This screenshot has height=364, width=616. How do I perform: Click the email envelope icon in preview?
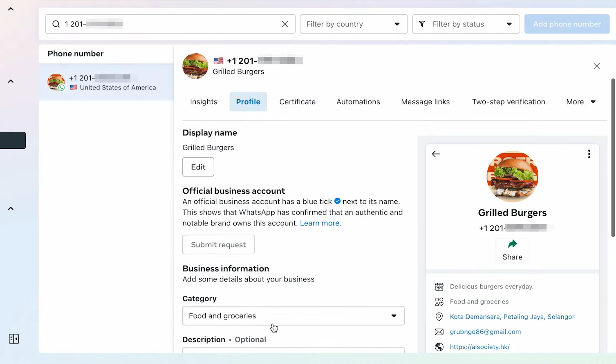click(x=439, y=332)
